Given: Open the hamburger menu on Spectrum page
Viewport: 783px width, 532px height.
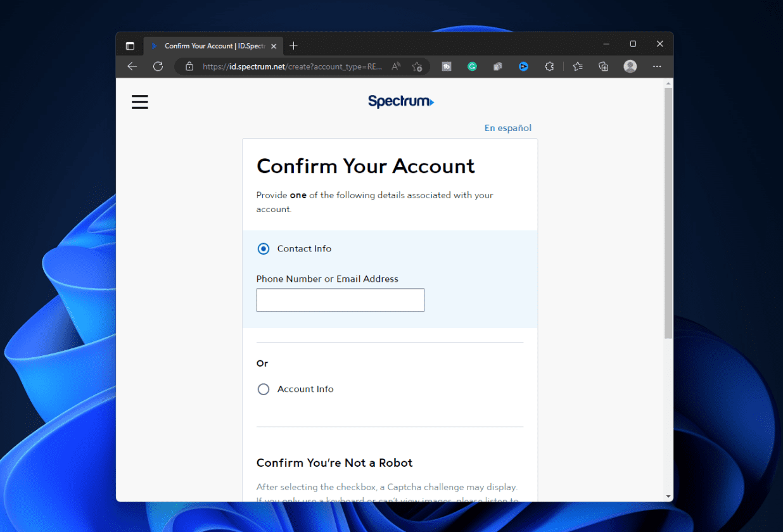Looking at the screenshot, I should (140, 102).
